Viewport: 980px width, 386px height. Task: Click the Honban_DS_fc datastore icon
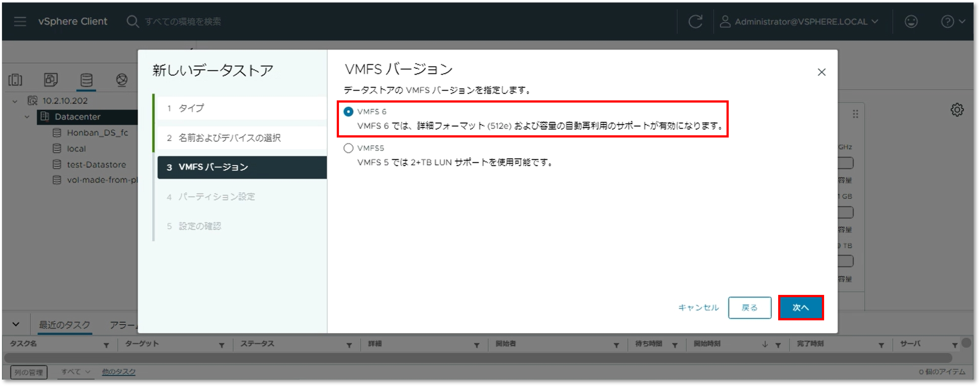57,133
